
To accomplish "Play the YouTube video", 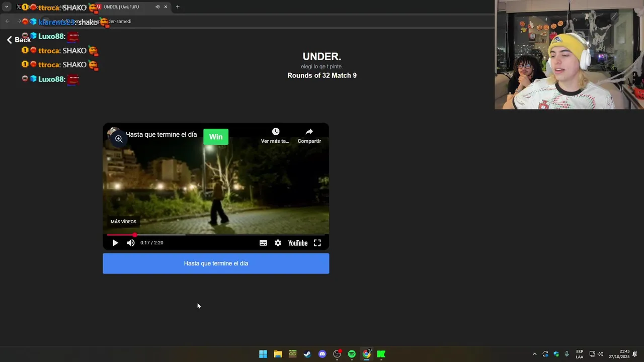I will point(115,243).
